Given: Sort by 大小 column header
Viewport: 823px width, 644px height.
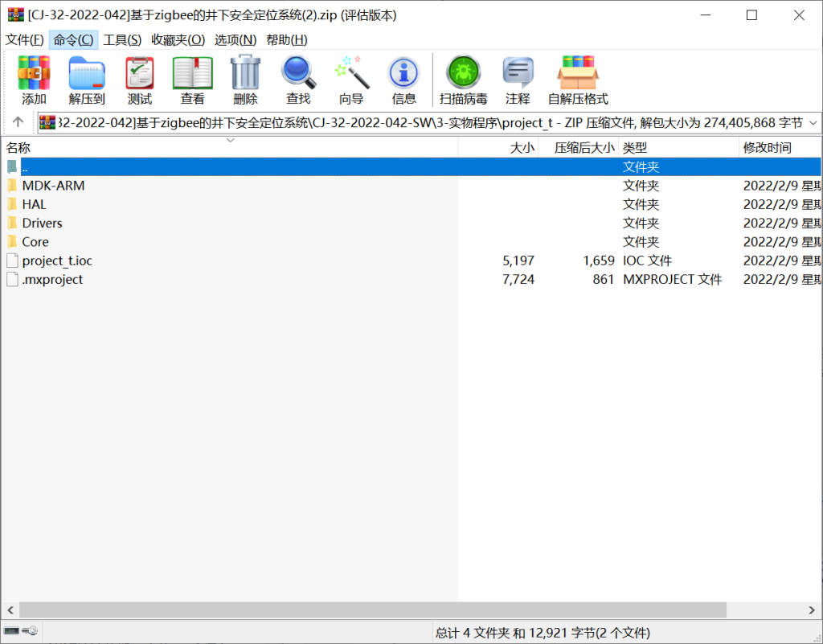Looking at the screenshot, I should coord(522,148).
